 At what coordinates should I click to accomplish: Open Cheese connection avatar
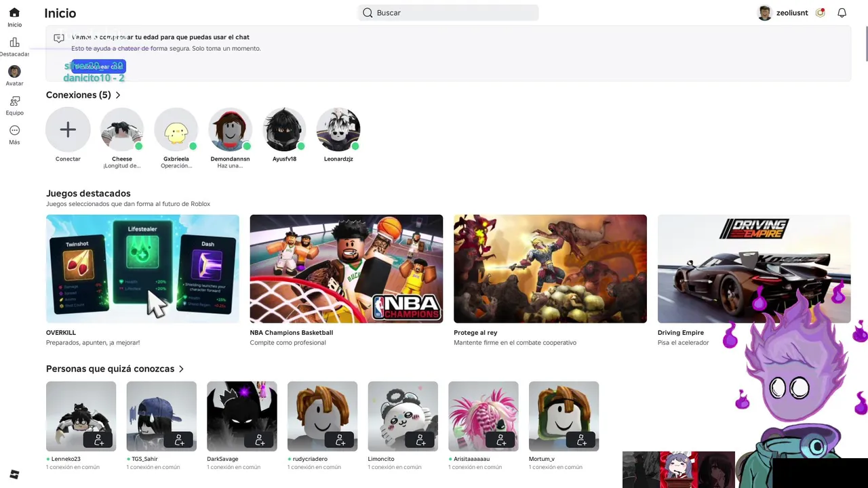[122, 129]
